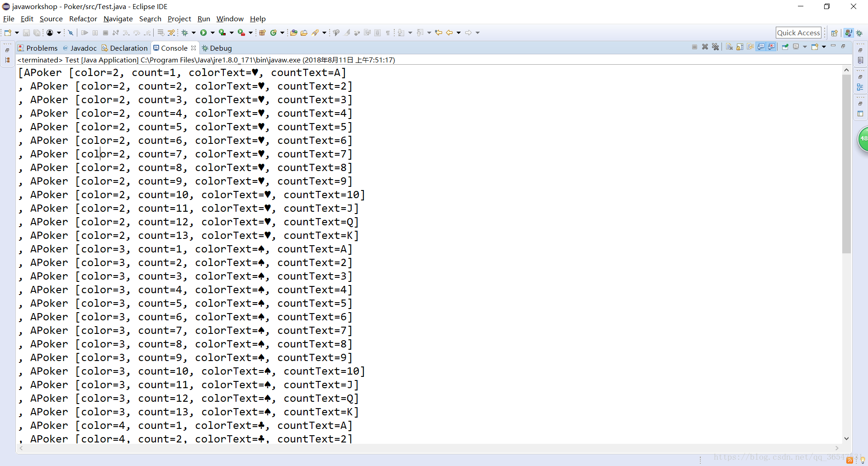
Task: Open the External Tools dropdown arrow
Action: click(250, 33)
